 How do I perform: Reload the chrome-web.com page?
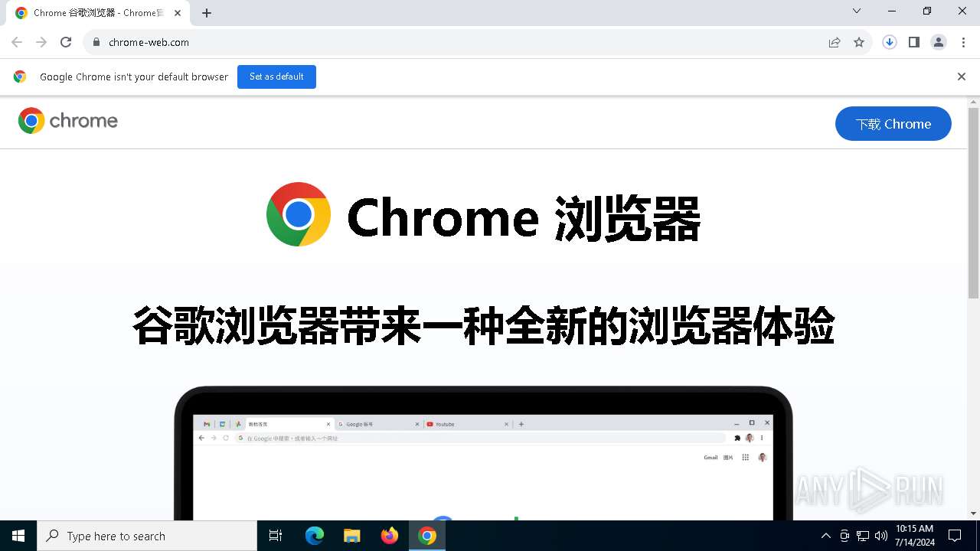pyautogui.click(x=66, y=42)
